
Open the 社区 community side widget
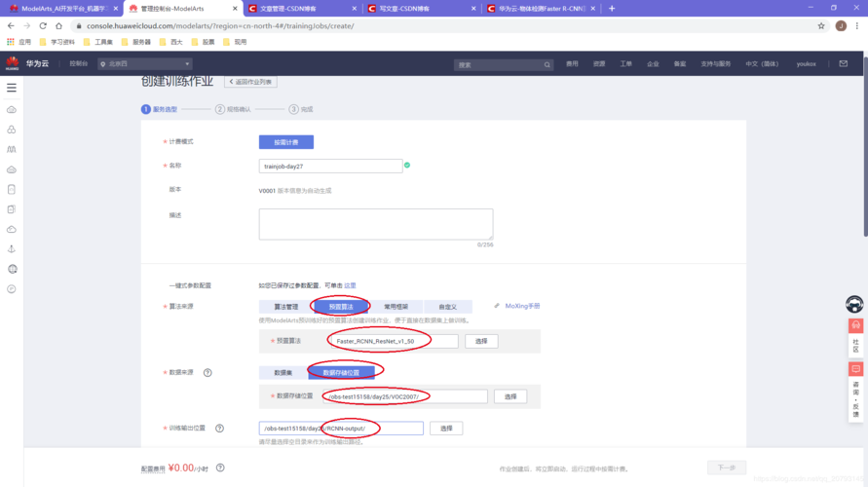(855, 336)
